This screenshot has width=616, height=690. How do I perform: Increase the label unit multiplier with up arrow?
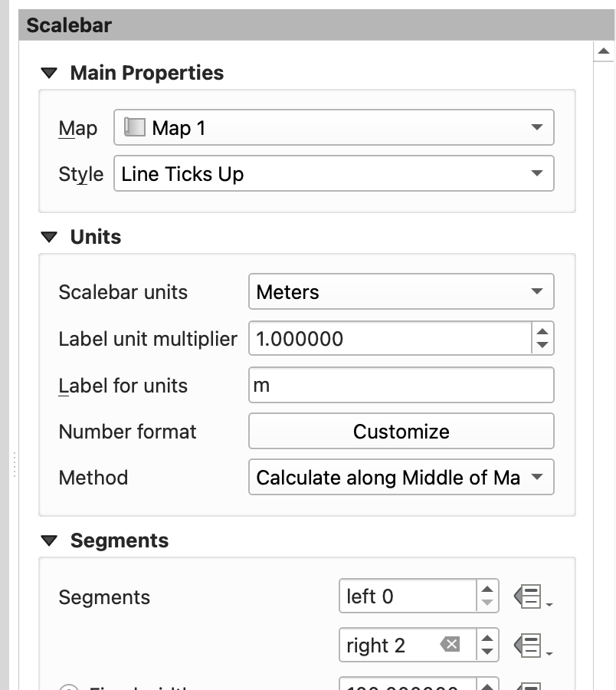(542, 332)
